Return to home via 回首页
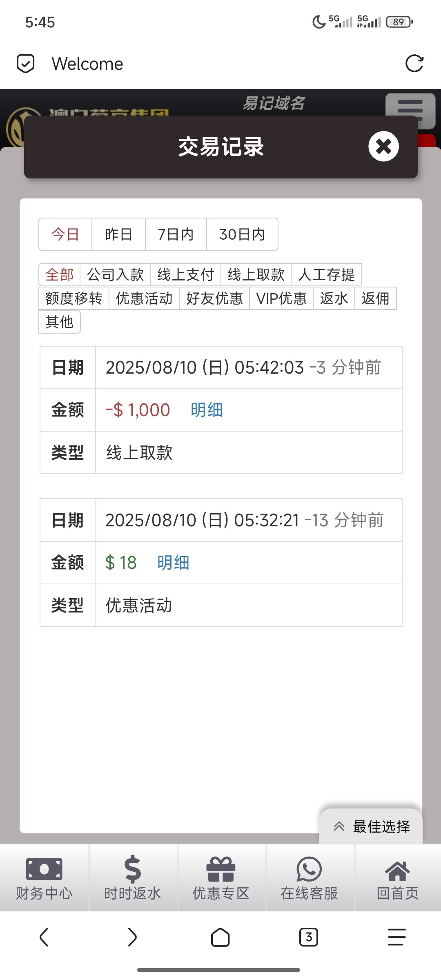Screen dimensions: 441x980 (x=397, y=878)
